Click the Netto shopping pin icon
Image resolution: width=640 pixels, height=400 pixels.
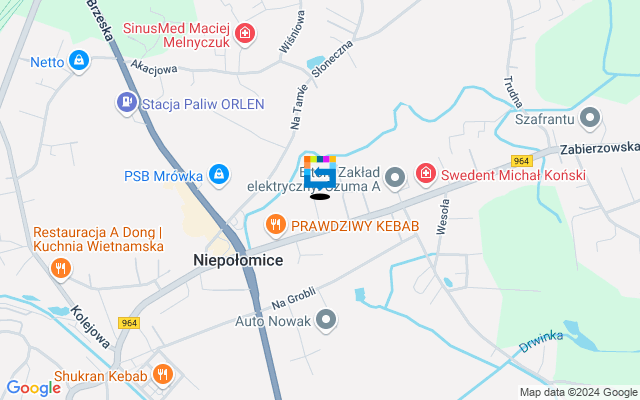(79, 61)
